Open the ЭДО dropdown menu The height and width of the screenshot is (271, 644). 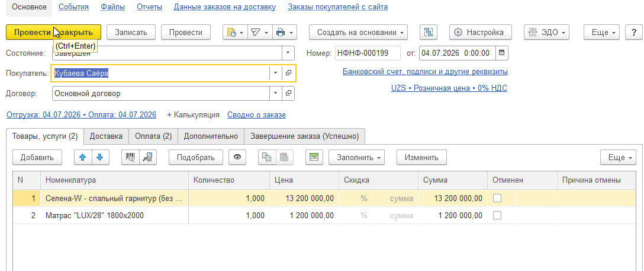[x=547, y=32]
